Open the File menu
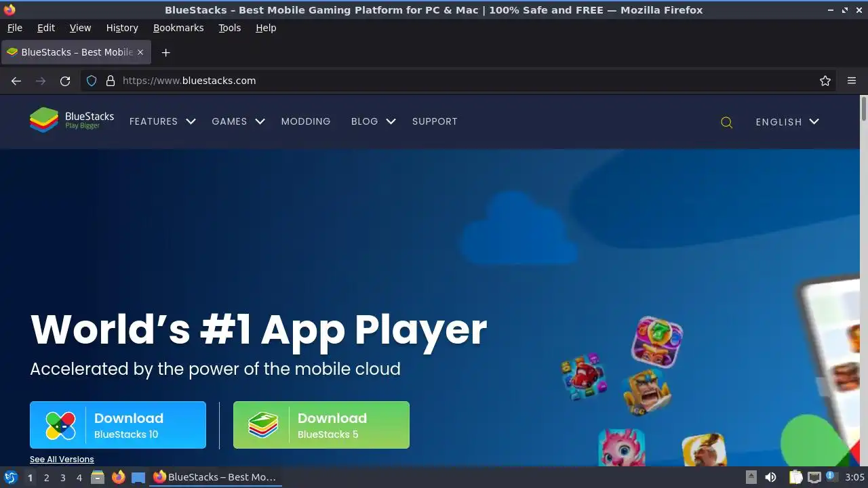Viewport: 868px width, 488px height. tap(14, 28)
